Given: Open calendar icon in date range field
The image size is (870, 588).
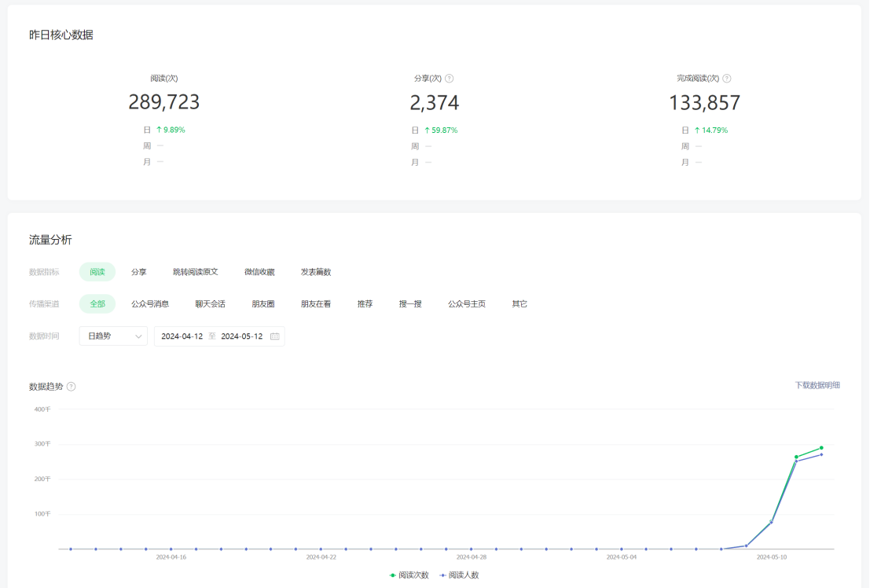Looking at the screenshot, I should 275,336.
